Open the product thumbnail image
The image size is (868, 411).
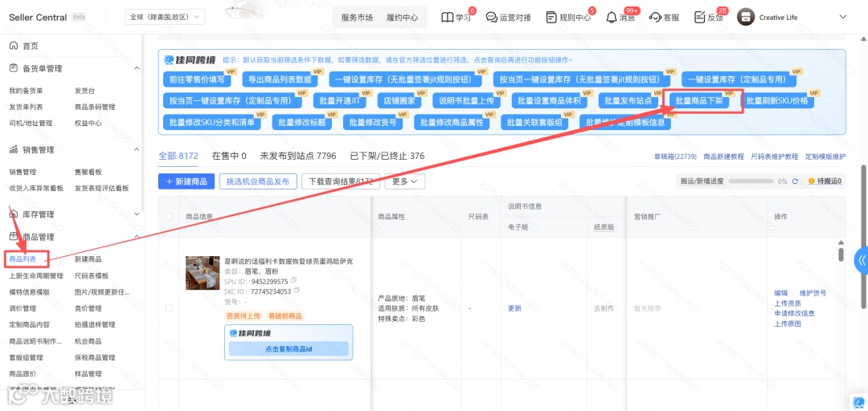point(203,273)
